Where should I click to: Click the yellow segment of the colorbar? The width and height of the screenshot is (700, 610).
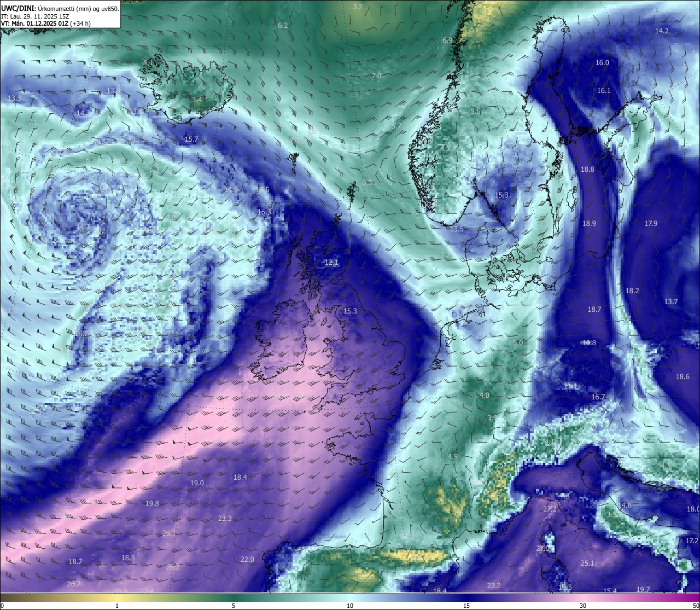pyautogui.click(x=117, y=597)
